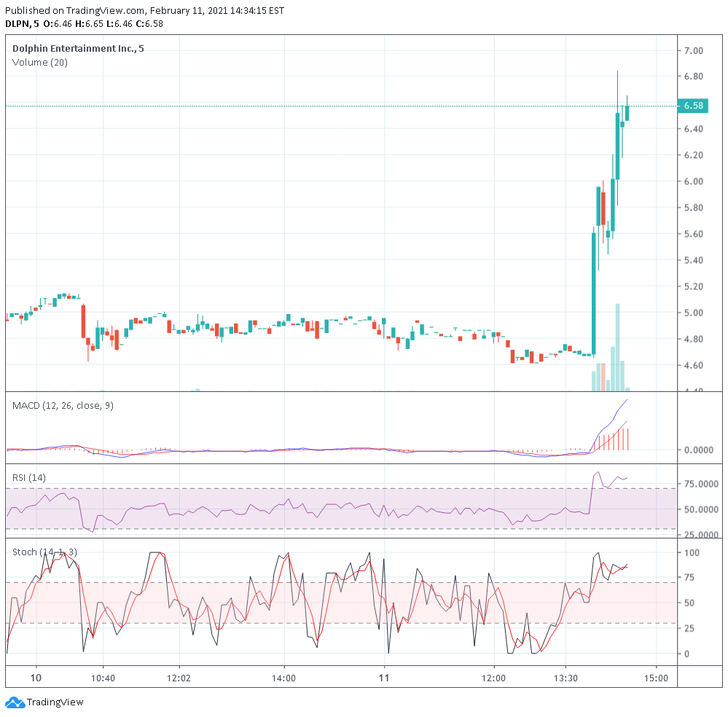Click the tallest volume bar
The height and width of the screenshot is (717, 728).
[x=617, y=348]
